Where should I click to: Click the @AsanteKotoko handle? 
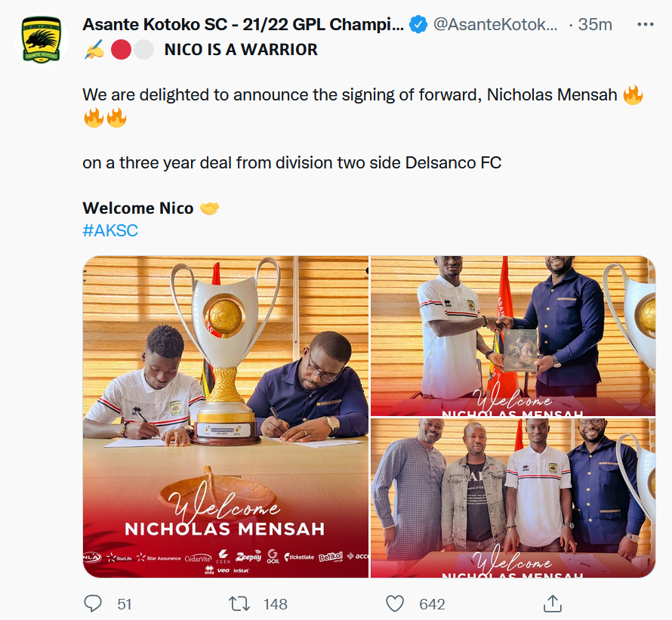point(495,25)
